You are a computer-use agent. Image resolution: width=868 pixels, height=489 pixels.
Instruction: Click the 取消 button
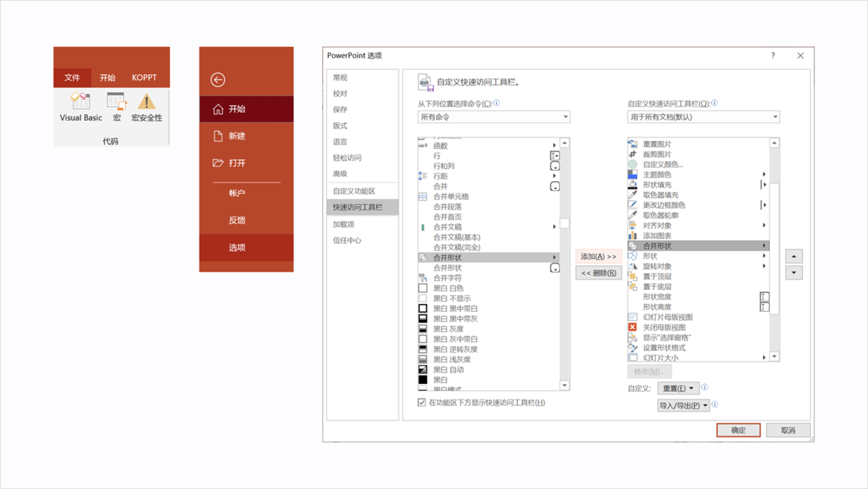coord(788,430)
